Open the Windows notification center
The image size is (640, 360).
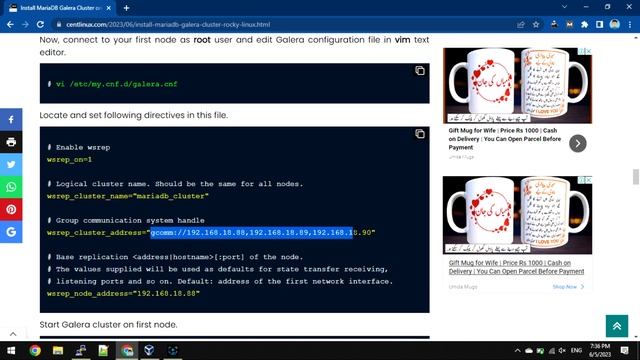point(624,351)
